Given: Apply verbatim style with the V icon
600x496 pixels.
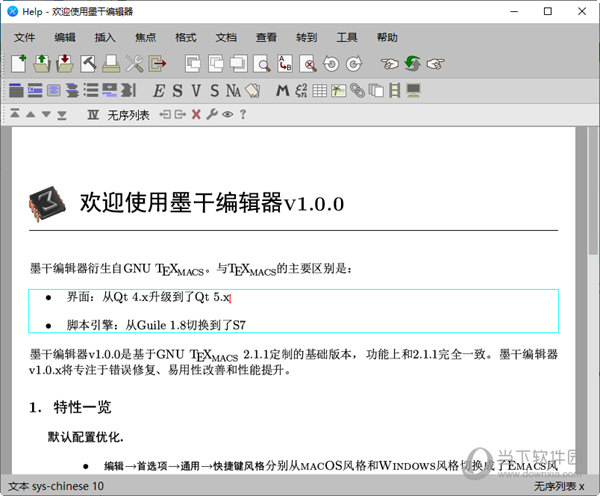Looking at the screenshot, I should 196,91.
